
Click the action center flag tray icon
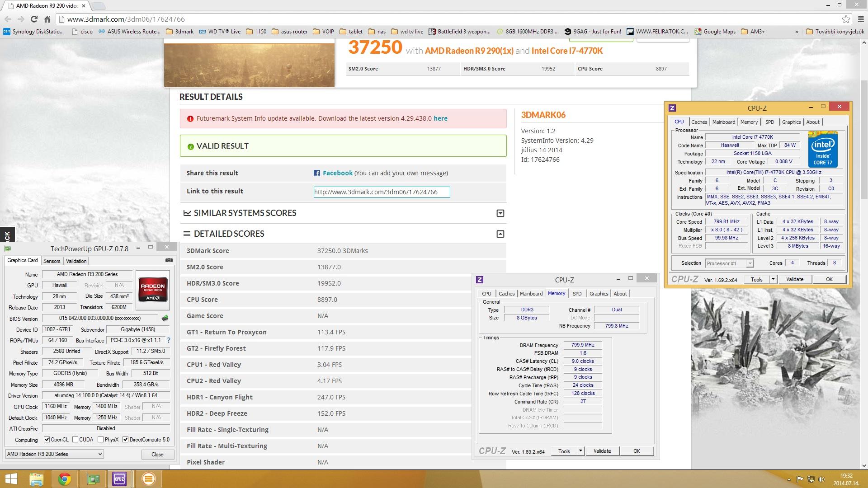pyautogui.click(x=800, y=479)
